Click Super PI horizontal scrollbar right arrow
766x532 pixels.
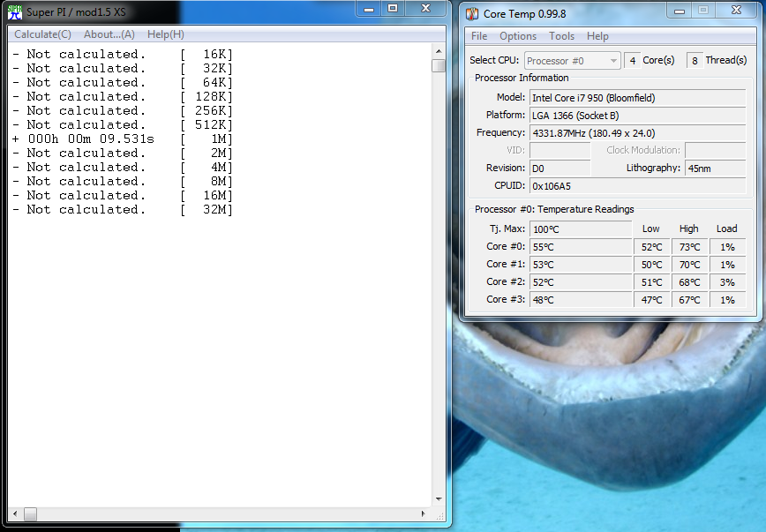pos(423,513)
